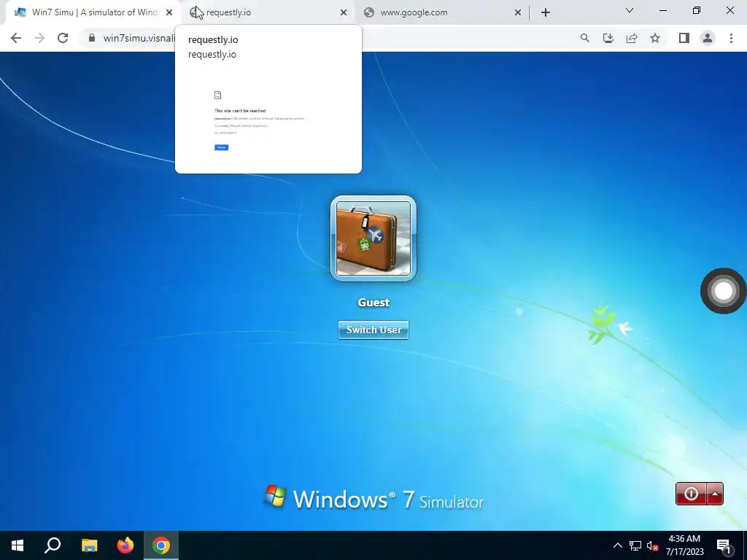Viewport: 747px width, 560px height.
Task: Open File Explorer from the taskbar
Action: click(x=89, y=545)
